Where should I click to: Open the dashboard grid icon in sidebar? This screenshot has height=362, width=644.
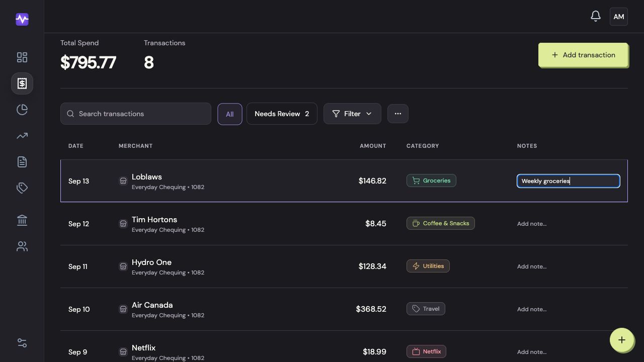click(x=22, y=57)
